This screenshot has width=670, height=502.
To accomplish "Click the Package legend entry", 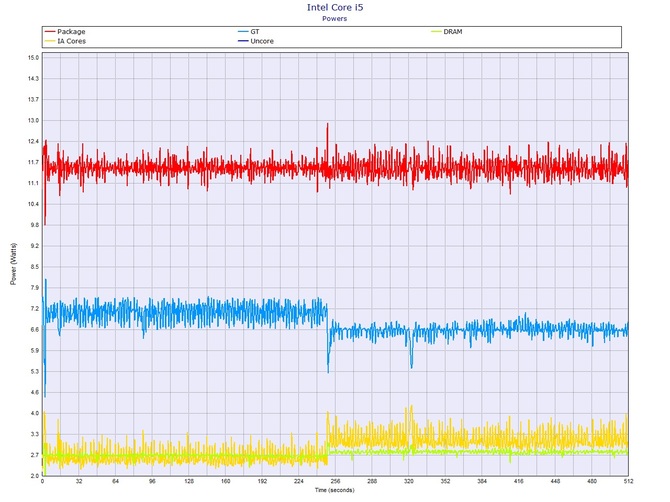I will [65, 32].
